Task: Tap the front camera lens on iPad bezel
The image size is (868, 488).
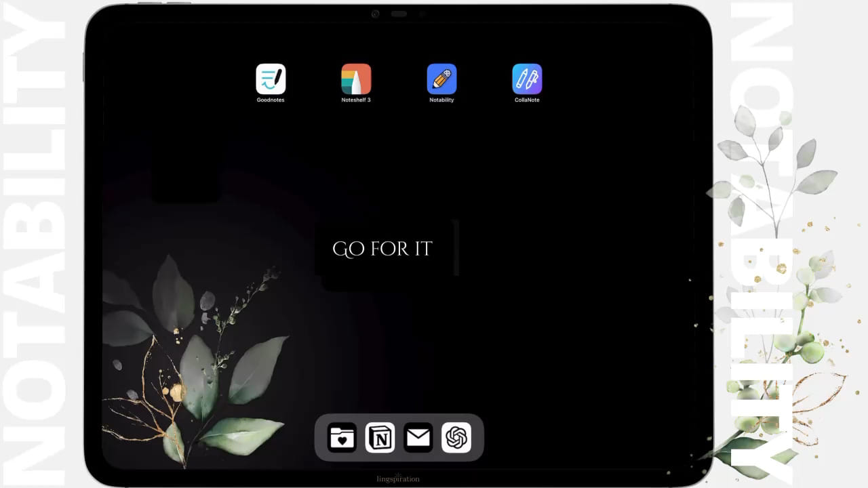Action: click(375, 14)
